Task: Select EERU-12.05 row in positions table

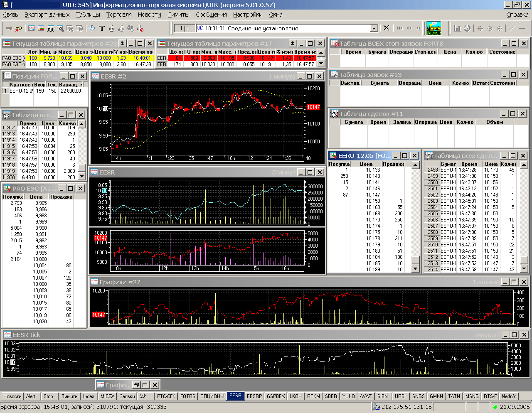Action: 43,91
